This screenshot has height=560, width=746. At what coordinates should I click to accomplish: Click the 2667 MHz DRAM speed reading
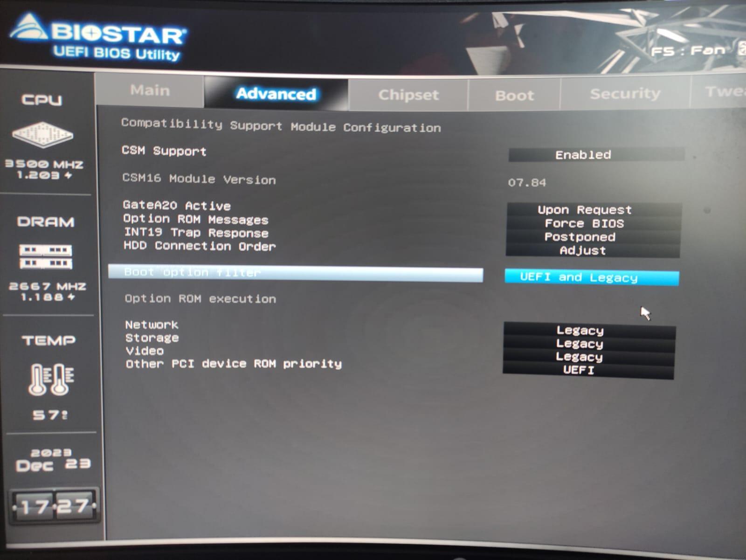tap(47, 286)
